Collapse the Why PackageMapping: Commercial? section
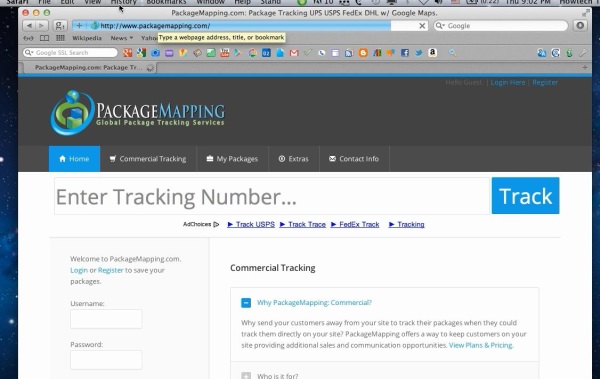 pos(246,303)
